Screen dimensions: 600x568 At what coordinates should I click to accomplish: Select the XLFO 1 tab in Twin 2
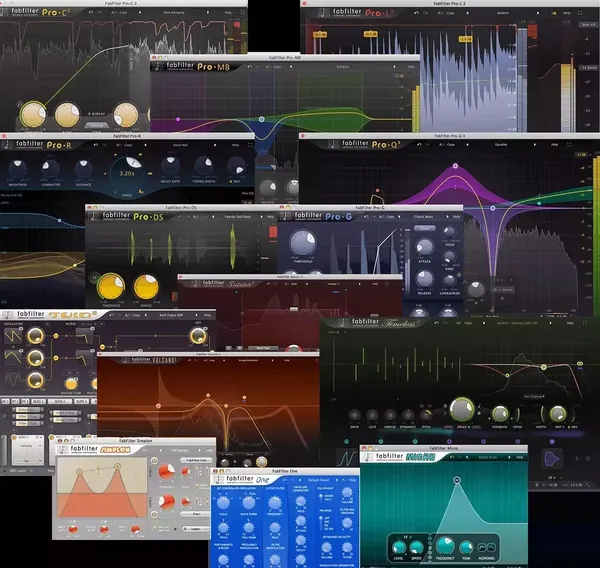38,401
